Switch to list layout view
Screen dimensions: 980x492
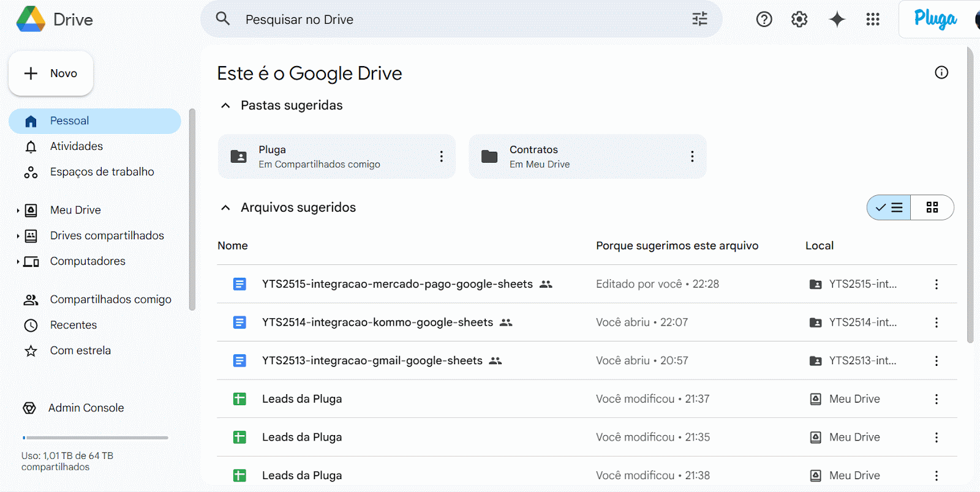click(889, 207)
